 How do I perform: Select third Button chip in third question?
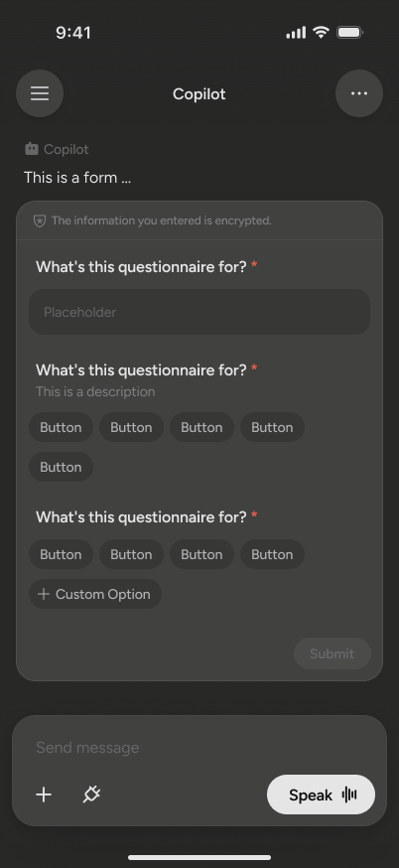click(x=202, y=555)
